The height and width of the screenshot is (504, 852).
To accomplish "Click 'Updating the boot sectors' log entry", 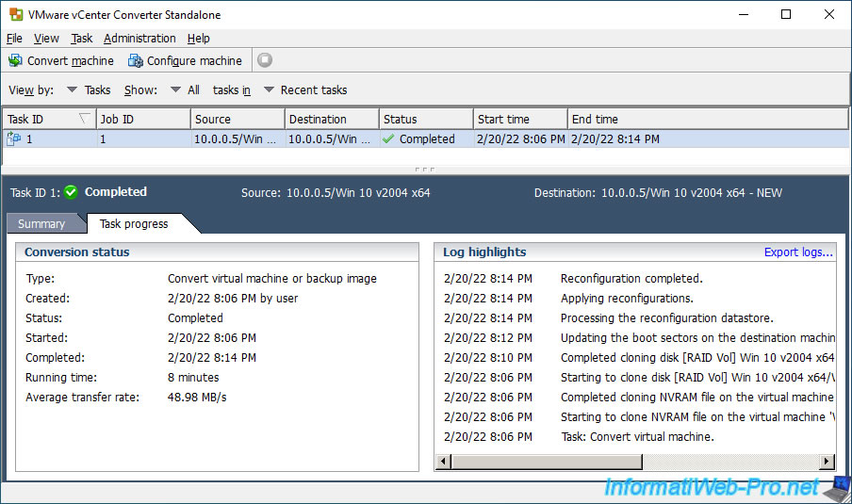I will point(697,338).
